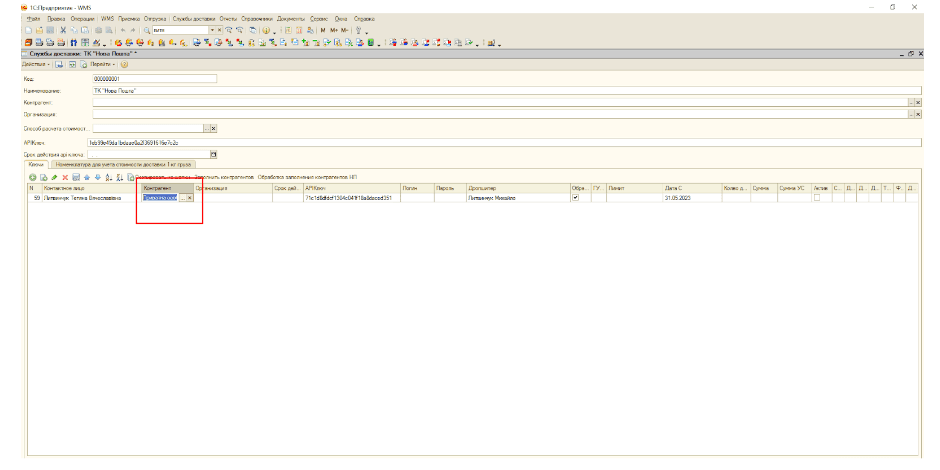The image size is (940, 470).
Task: Click the move row up arrow
Action: click(x=87, y=177)
